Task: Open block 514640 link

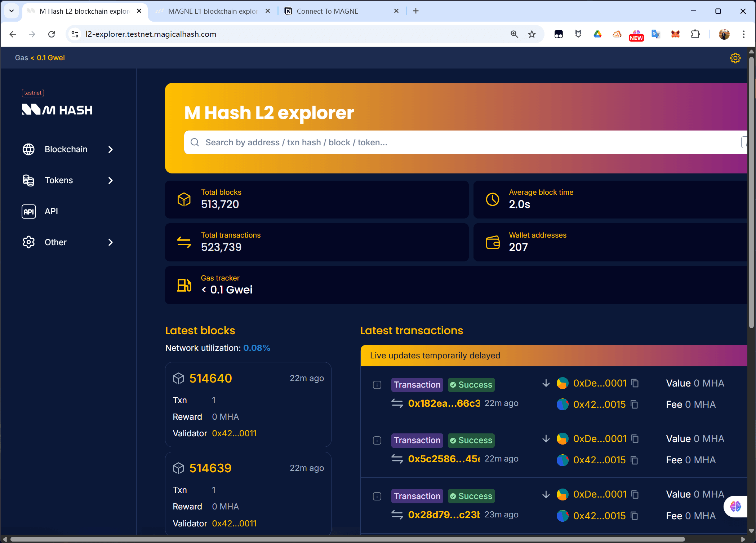Action: 210,378
